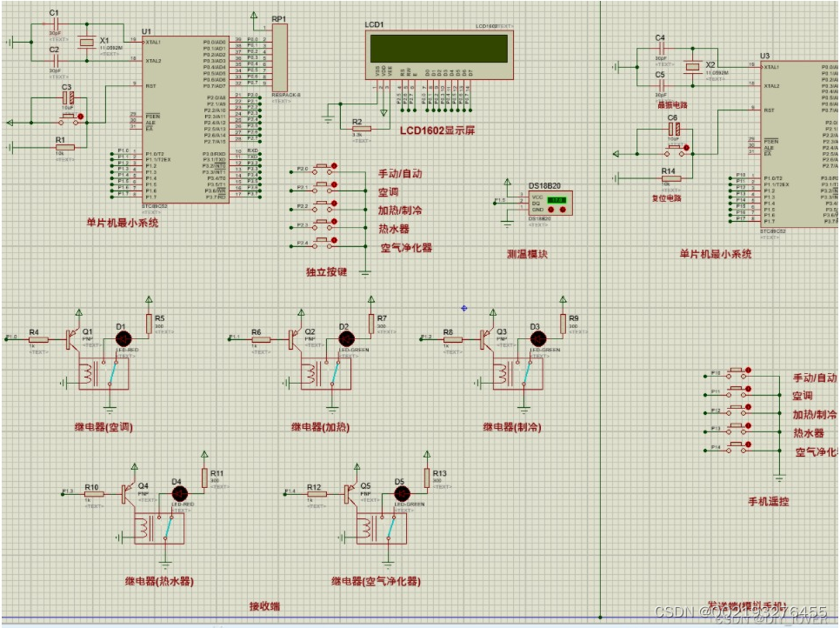Toggle the P2.4 air purifier push button
Viewport: 840px width, 628px height.
[x=324, y=242]
